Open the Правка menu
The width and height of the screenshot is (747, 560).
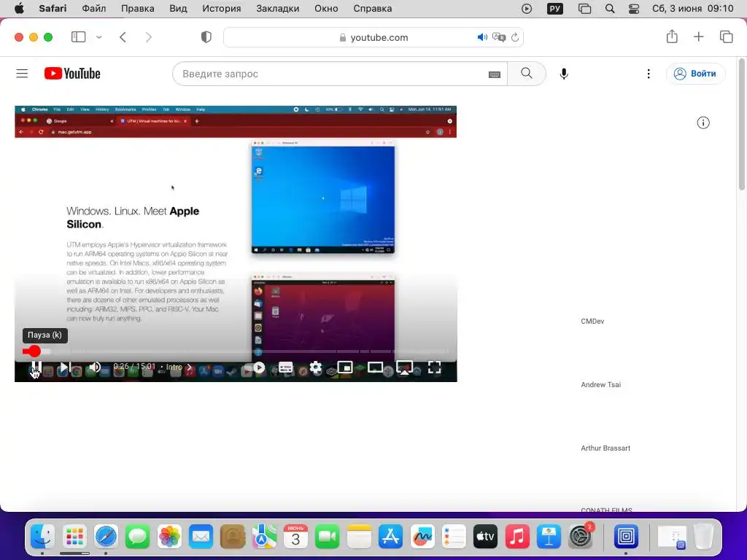pos(138,9)
